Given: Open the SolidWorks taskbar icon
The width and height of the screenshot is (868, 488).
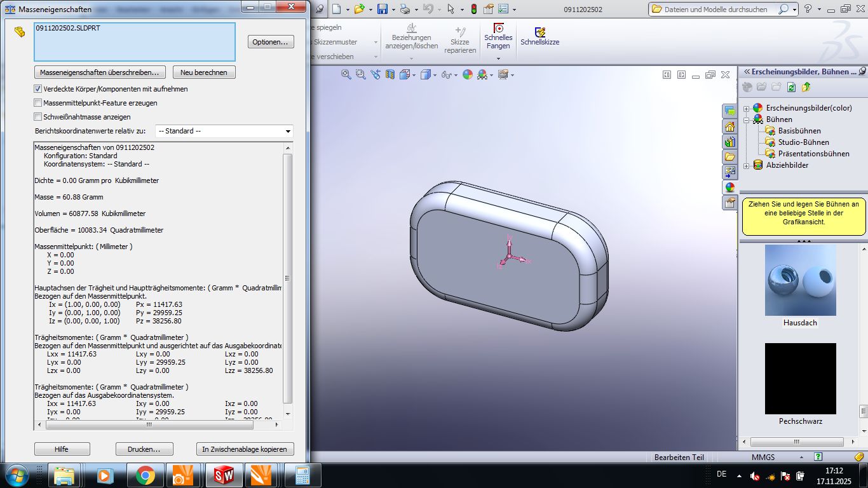Looking at the screenshot, I should pyautogui.click(x=224, y=475).
